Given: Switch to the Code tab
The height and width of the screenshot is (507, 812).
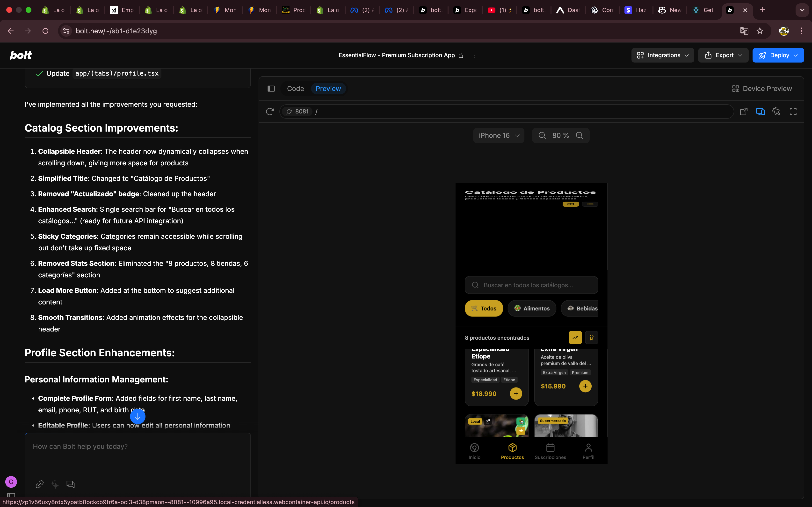Looking at the screenshot, I should (x=295, y=89).
